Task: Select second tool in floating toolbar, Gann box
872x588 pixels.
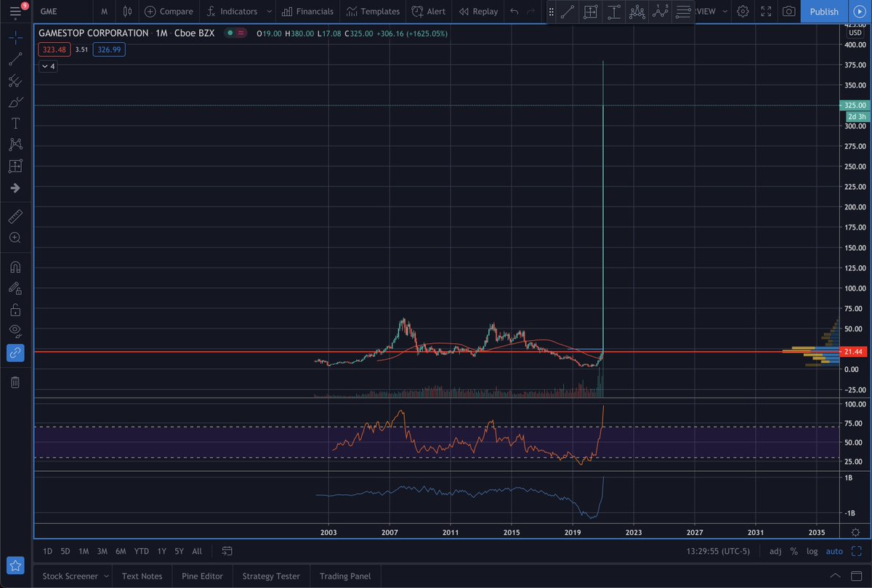Action: pyautogui.click(x=591, y=12)
